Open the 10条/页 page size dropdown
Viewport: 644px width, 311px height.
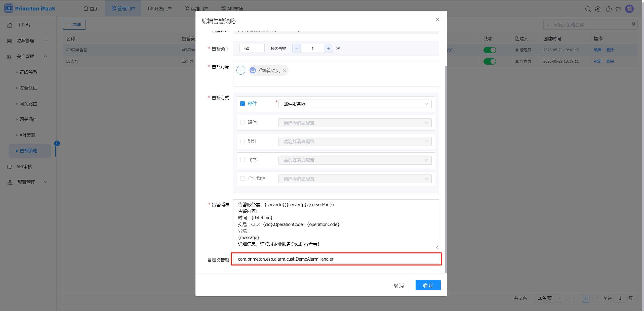pyautogui.click(x=547, y=298)
